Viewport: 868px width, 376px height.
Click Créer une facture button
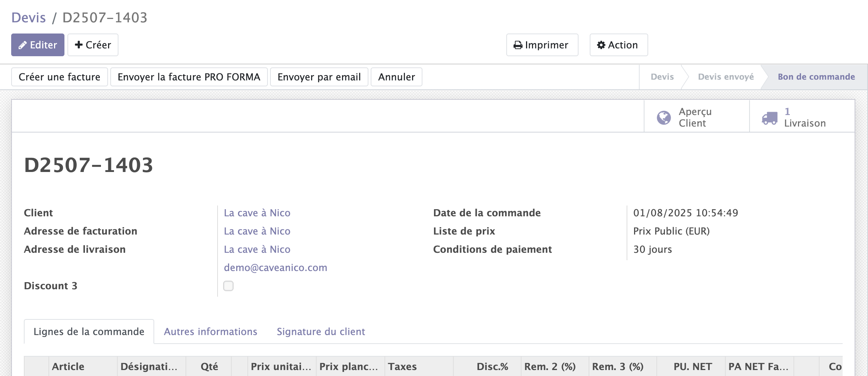(x=60, y=77)
